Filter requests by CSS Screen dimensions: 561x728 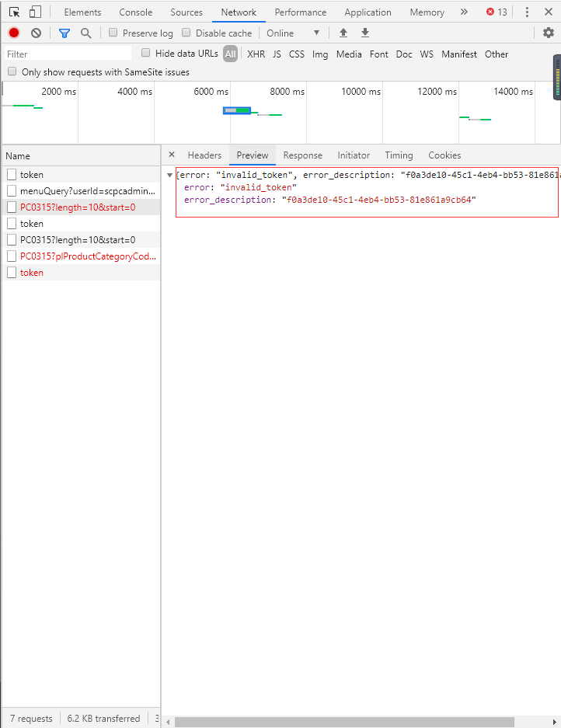[x=297, y=54]
